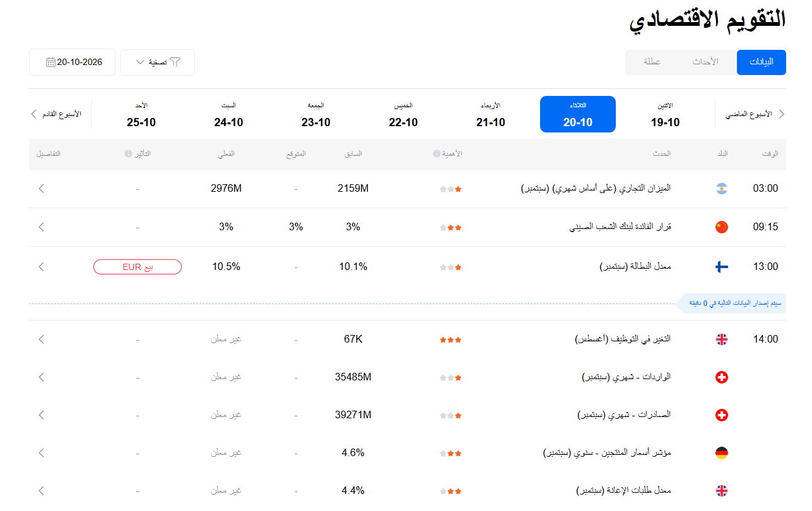Open the عطلة tab
The image size is (812, 511).
pos(652,62)
